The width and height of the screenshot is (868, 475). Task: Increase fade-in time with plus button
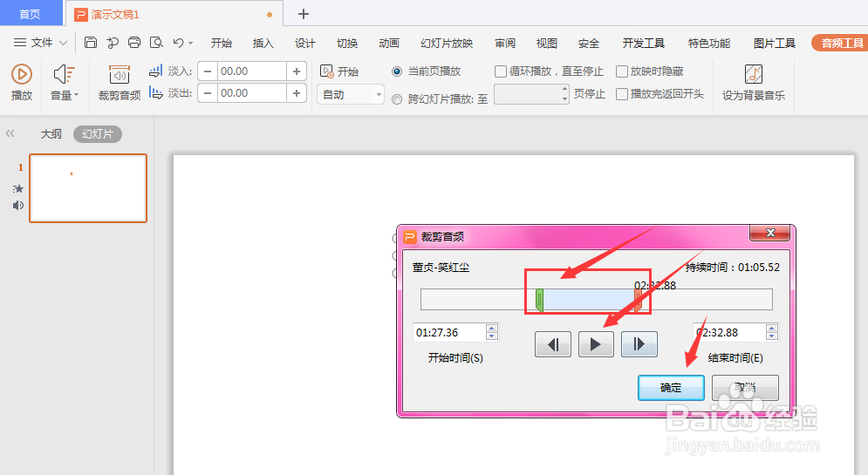(x=297, y=71)
